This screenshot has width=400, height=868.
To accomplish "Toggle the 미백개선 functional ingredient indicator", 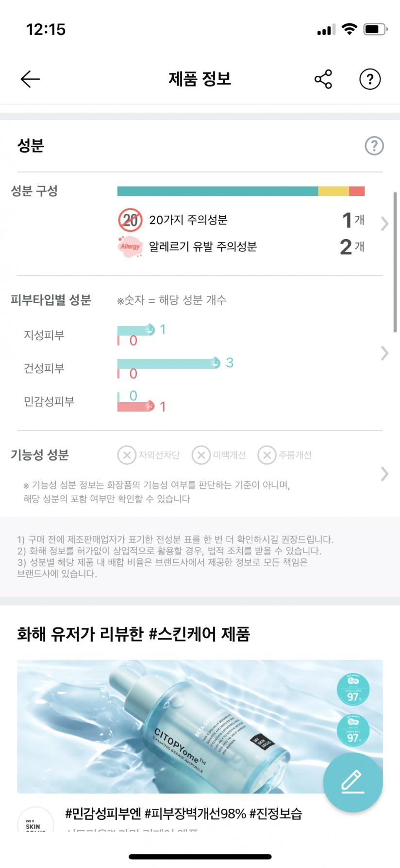I will tap(201, 455).
